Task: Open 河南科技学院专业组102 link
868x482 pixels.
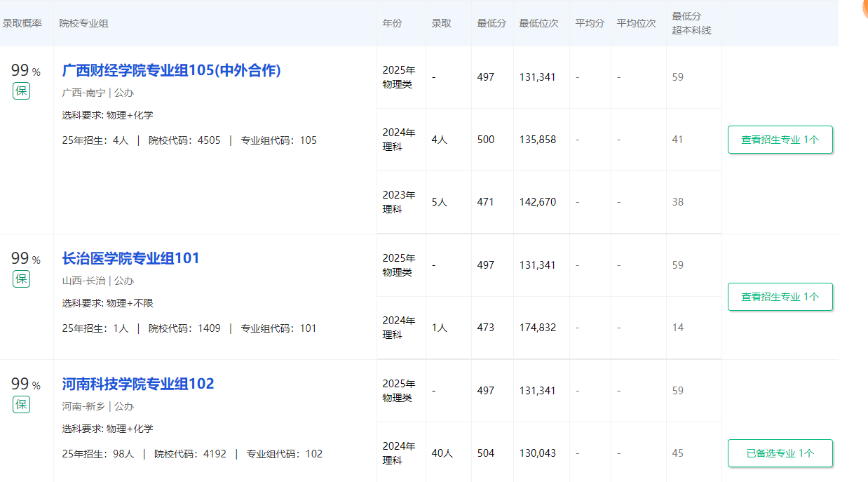Action: click(x=138, y=384)
